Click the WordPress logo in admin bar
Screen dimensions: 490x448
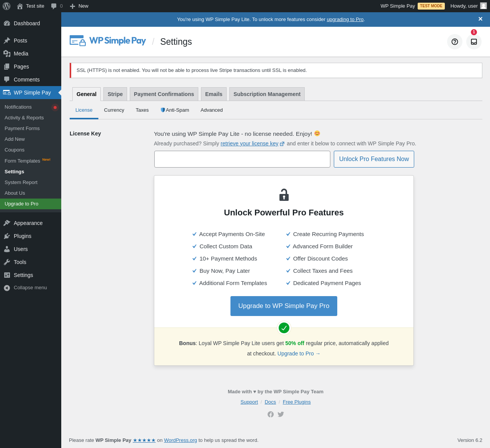pos(7,6)
